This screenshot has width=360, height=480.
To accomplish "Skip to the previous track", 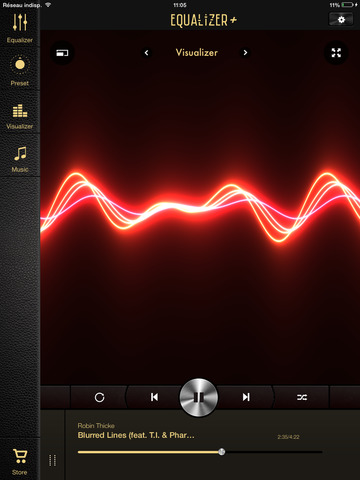I will point(154,397).
